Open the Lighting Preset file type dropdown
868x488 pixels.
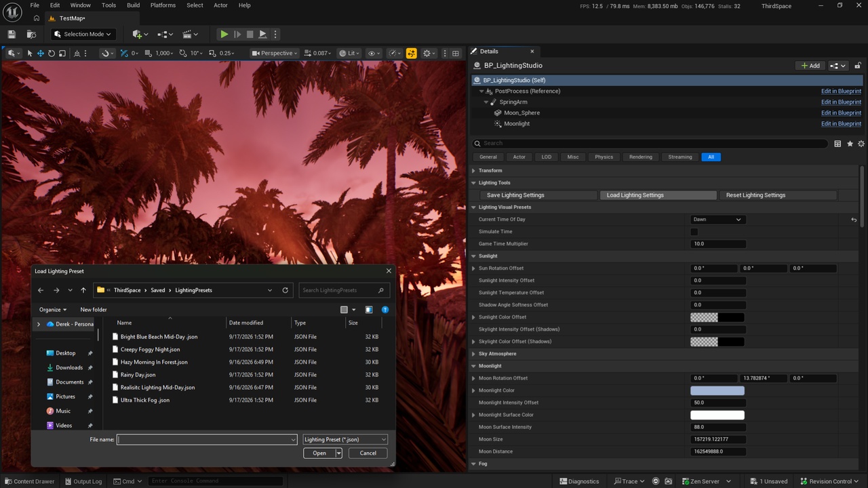pos(345,439)
